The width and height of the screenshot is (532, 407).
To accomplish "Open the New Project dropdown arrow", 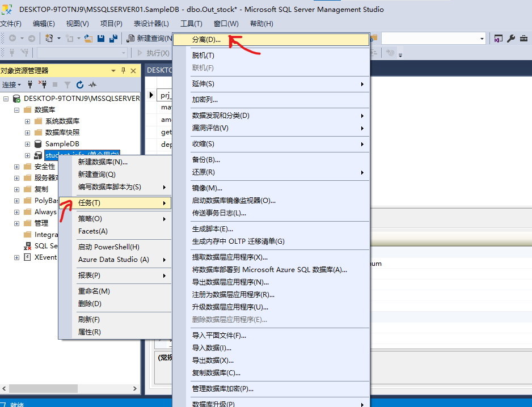I will click(x=58, y=39).
